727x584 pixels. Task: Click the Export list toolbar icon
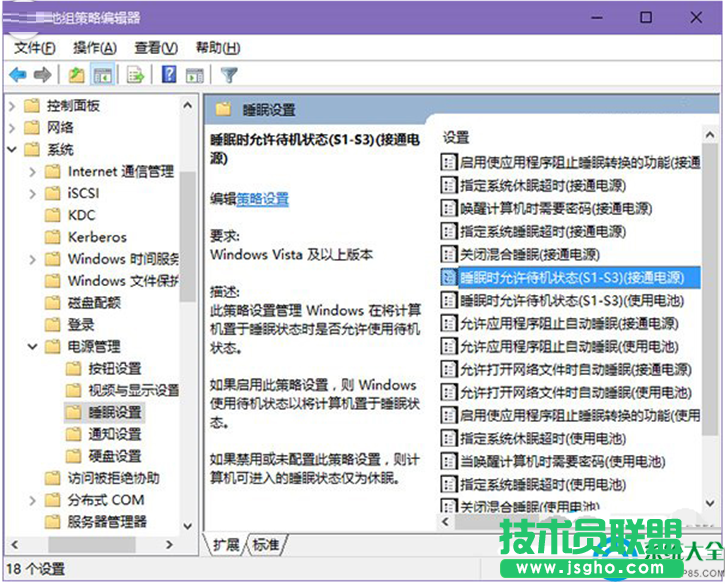tap(135, 75)
